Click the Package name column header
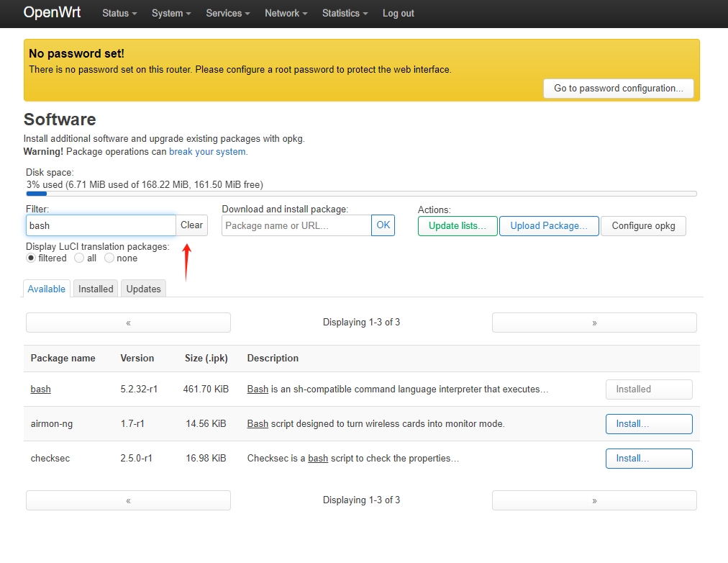The height and width of the screenshot is (563, 728). click(x=63, y=358)
